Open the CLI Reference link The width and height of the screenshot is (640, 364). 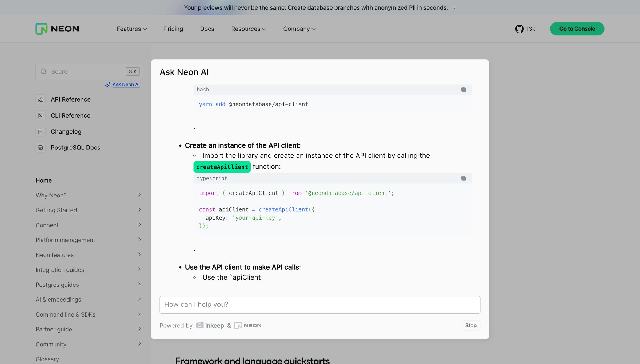tap(70, 115)
